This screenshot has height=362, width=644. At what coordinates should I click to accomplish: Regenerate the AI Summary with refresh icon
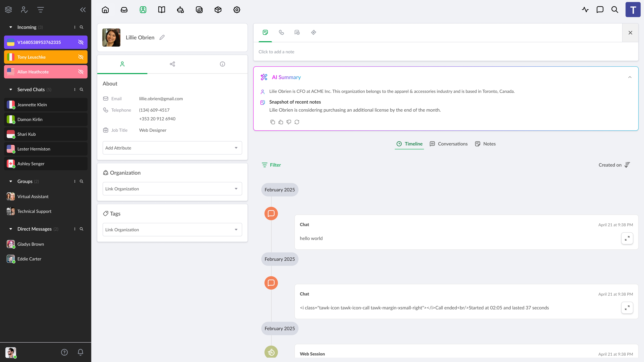(x=297, y=122)
